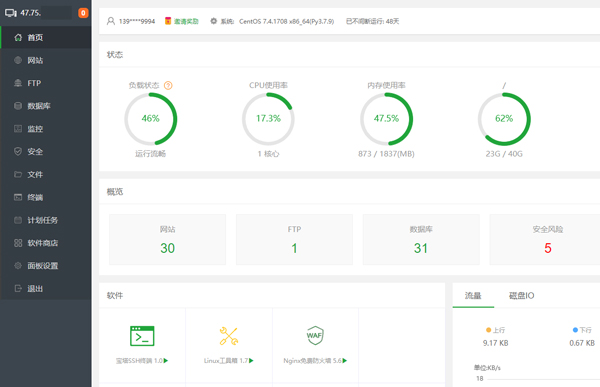Viewport: 600px width, 387px height.
Task: Open 面板设置 panel settings in sidebar
Action: coord(46,266)
